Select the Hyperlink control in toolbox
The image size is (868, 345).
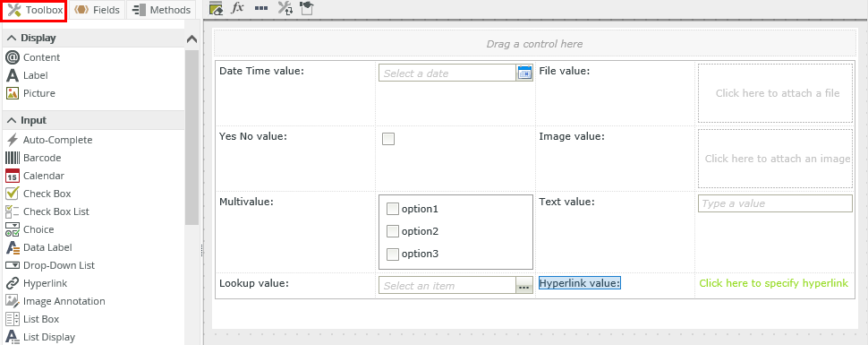[x=37, y=283]
